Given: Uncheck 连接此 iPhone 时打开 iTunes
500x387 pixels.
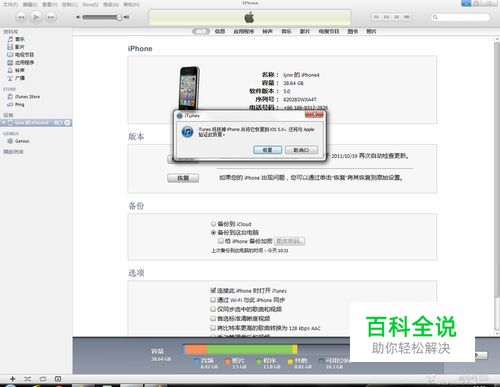Looking at the screenshot, I should coord(213,290).
